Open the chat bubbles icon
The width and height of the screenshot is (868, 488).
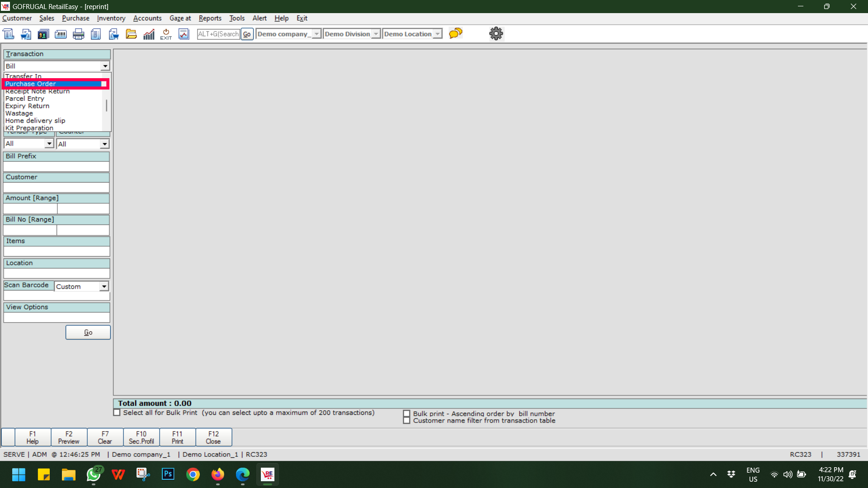[x=455, y=33]
